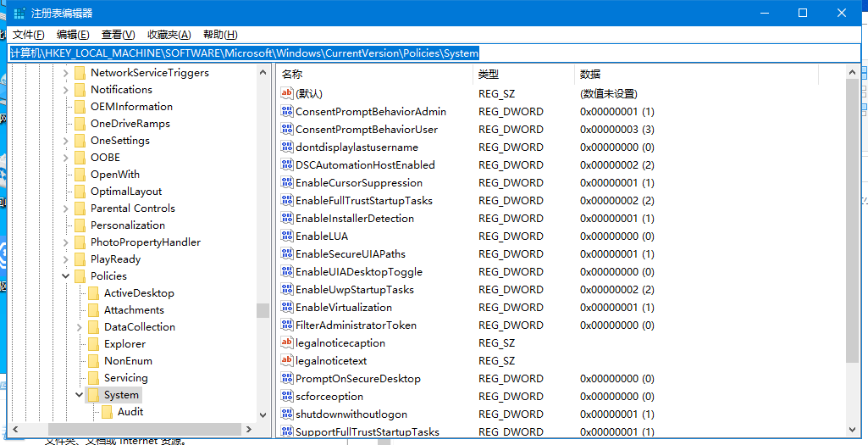Image resolution: width=868 pixels, height=445 pixels.
Task: Click the registry path address bar
Action: coord(434,53)
